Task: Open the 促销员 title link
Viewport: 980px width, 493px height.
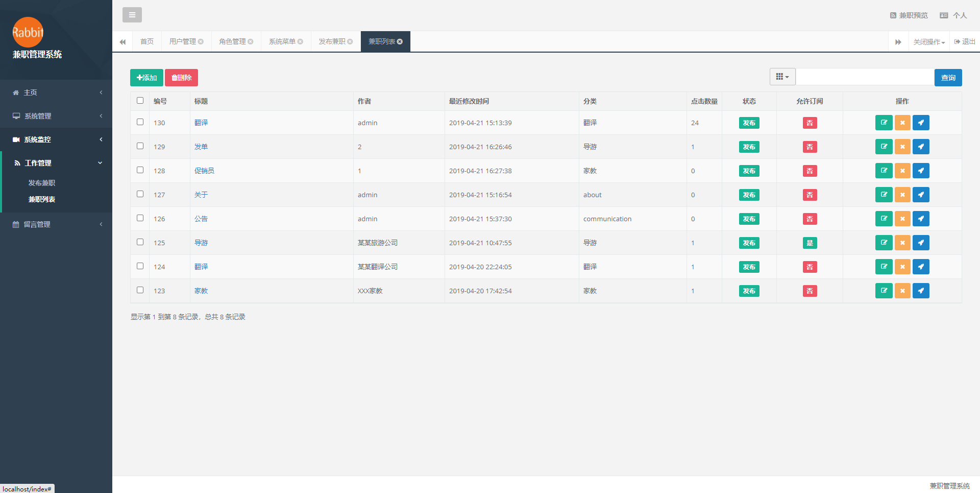Action: tap(204, 171)
